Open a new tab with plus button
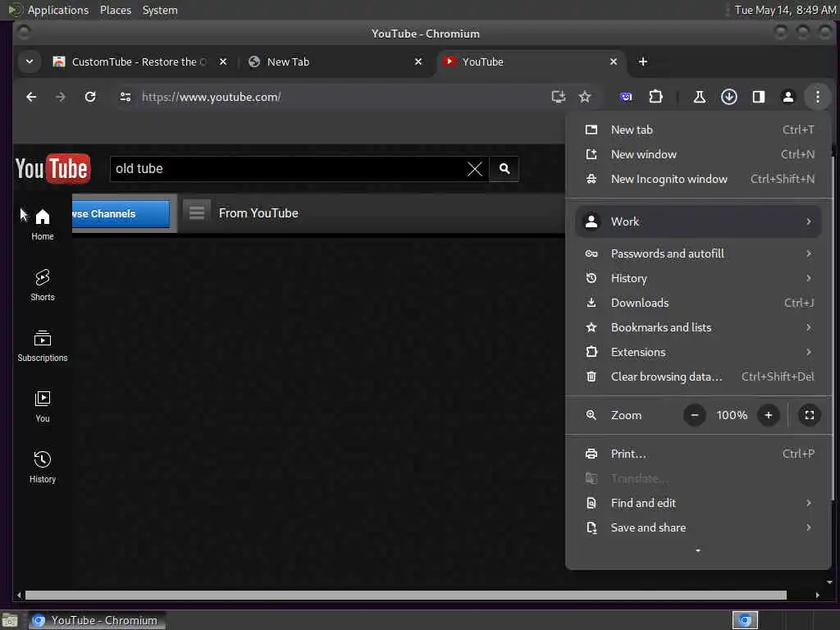 tap(642, 62)
